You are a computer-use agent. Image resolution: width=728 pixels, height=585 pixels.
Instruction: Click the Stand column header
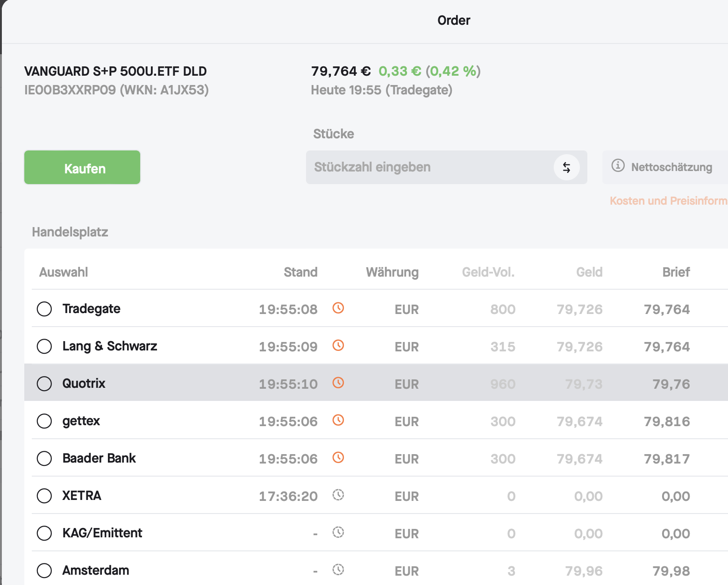pyautogui.click(x=300, y=272)
